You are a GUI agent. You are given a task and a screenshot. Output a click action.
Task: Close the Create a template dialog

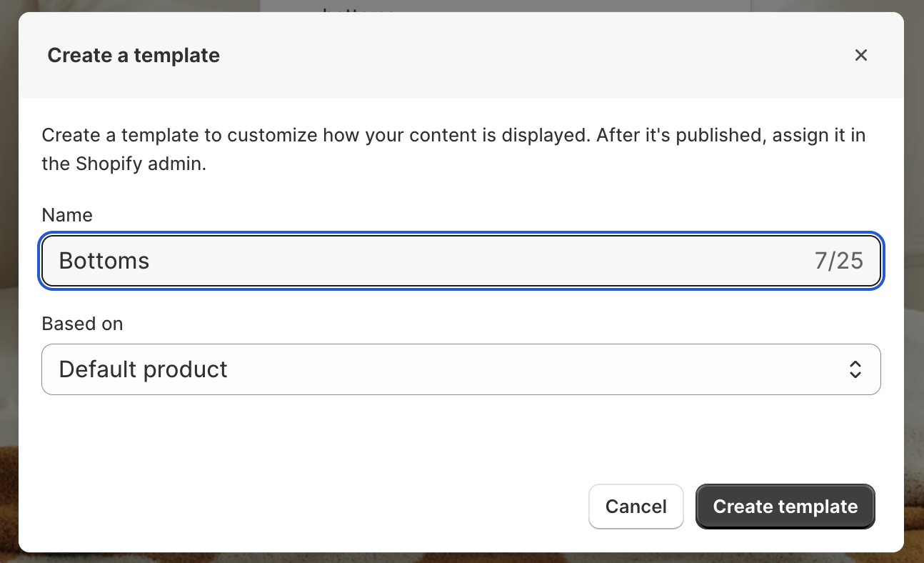pos(860,55)
